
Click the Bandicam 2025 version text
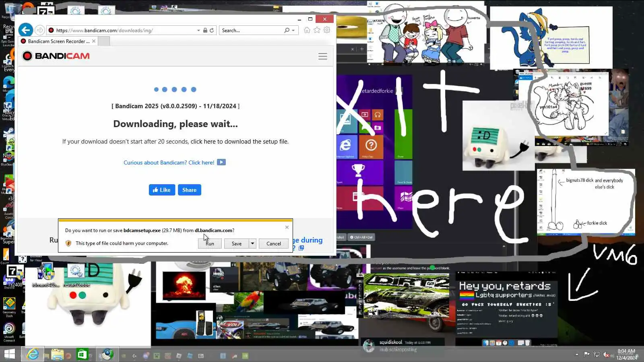tap(175, 106)
